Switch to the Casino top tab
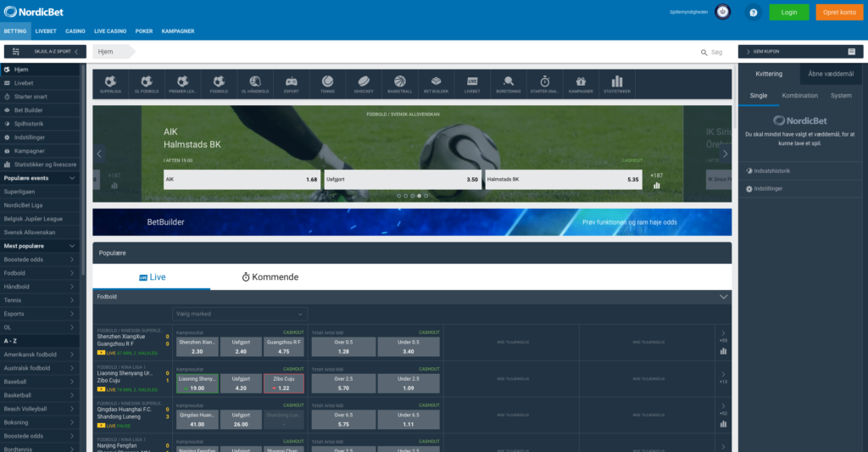 75,31
